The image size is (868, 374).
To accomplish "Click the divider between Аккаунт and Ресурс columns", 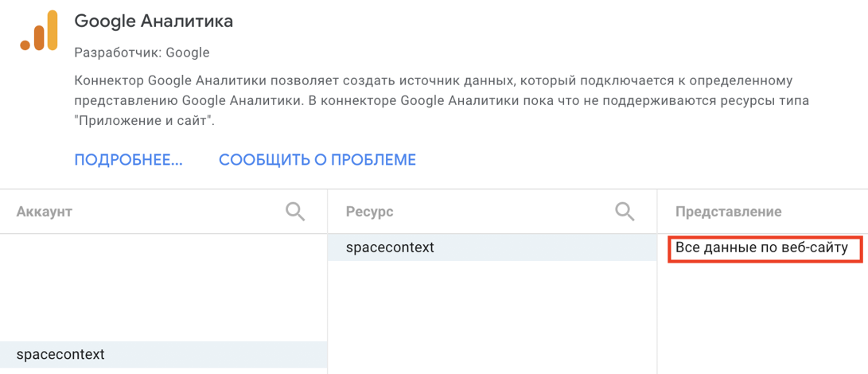I will pyautogui.click(x=327, y=282).
